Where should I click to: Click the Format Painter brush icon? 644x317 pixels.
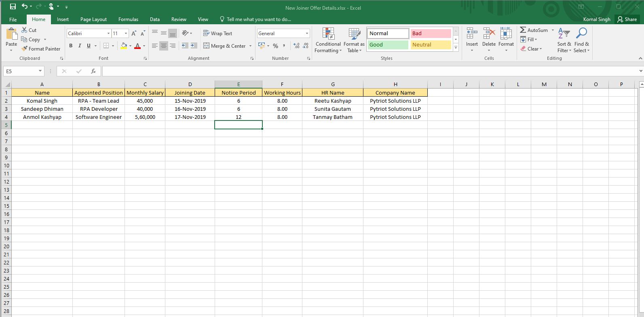pos(25,49)
